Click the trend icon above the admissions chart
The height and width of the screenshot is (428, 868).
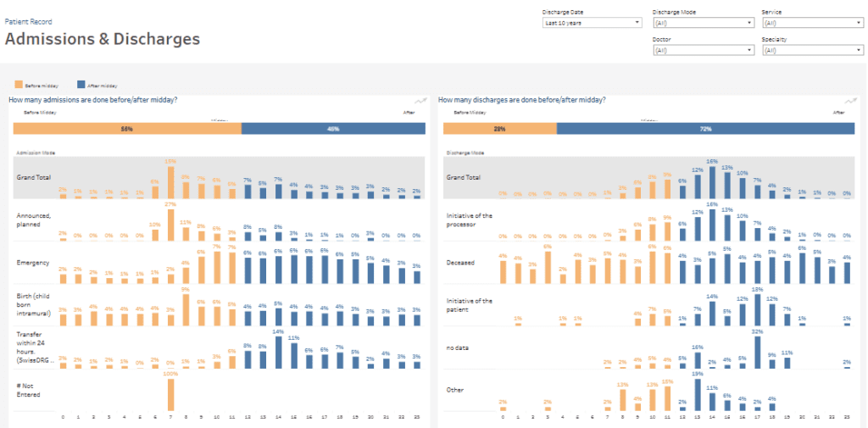(x=420, y=101)
